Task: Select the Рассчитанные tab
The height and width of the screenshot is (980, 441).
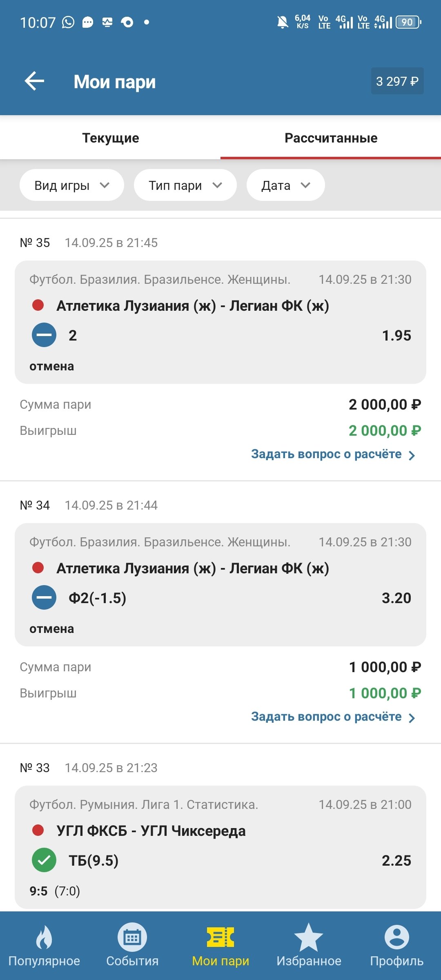Action: point(331,138)
